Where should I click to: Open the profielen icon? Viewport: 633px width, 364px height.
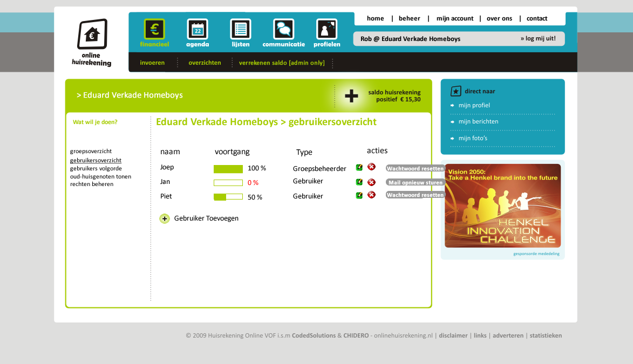click(326, 29)
